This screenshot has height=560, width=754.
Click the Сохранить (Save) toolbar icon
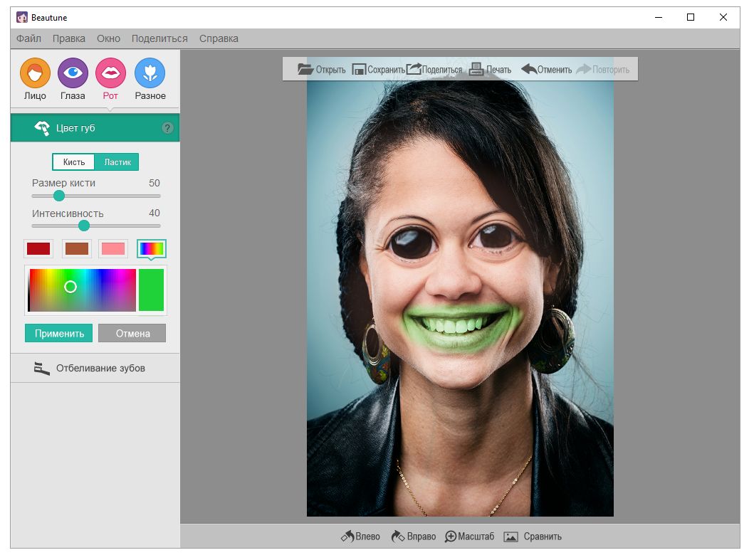360,69
